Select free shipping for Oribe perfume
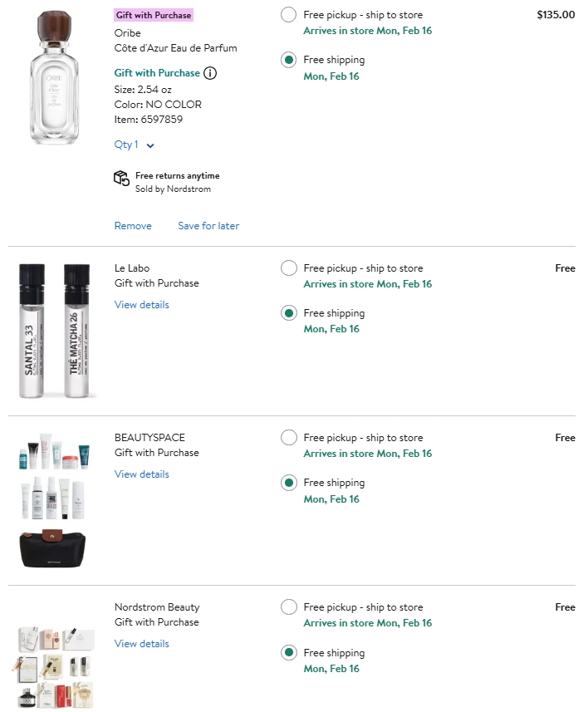 pos(288,60)
